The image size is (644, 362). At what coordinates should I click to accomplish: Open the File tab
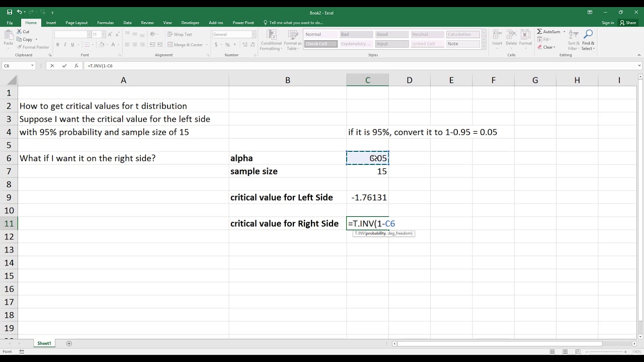(x=10, y=23)
